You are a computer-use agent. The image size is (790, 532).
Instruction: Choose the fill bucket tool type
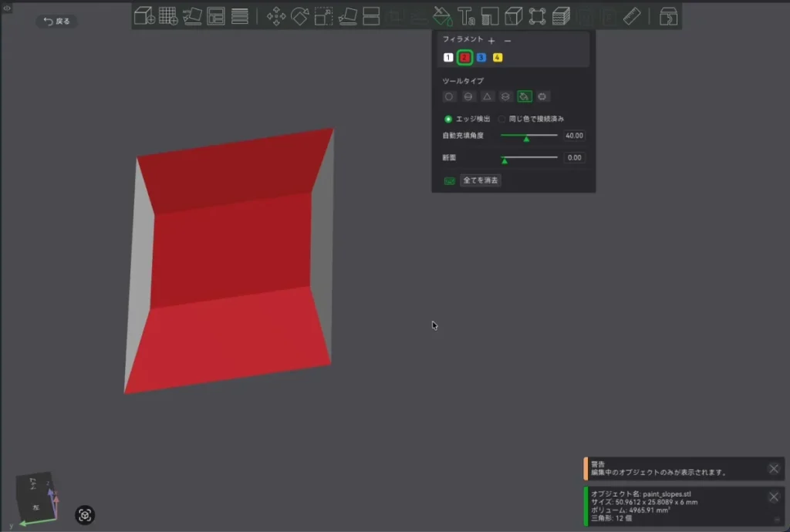[x=525, y=96]
